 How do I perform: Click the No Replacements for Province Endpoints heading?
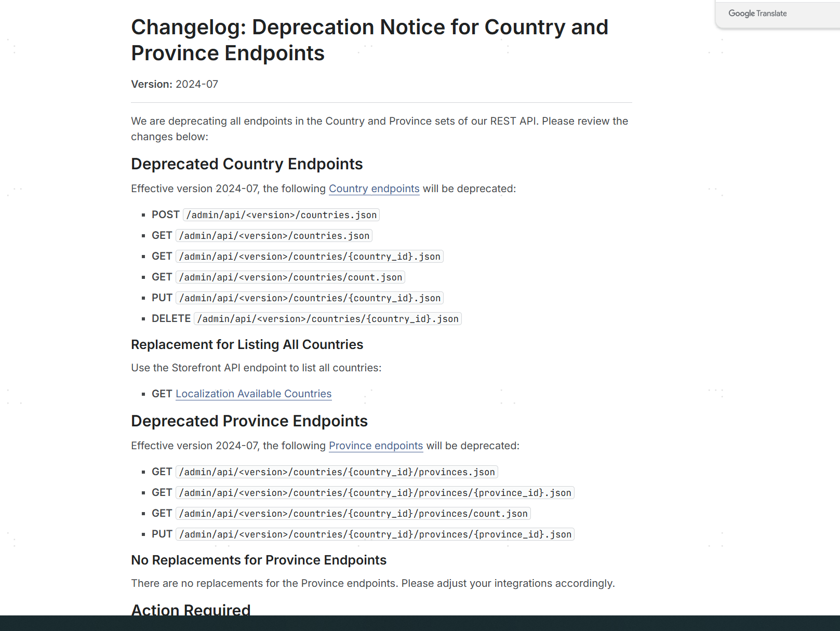point(259,560)
